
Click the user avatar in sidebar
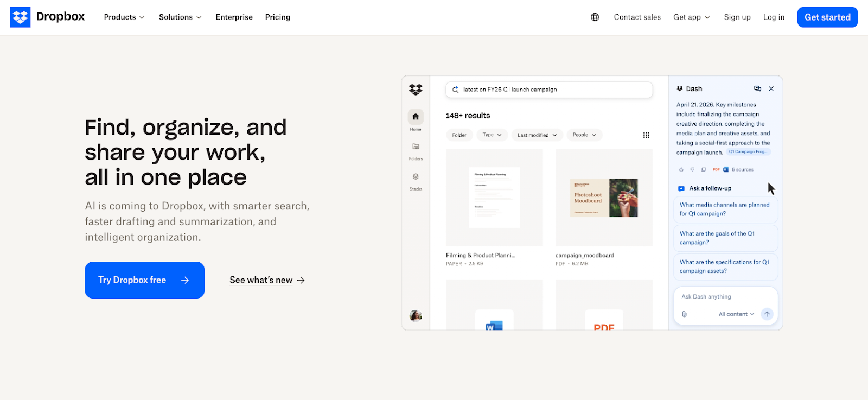(416, 316)
